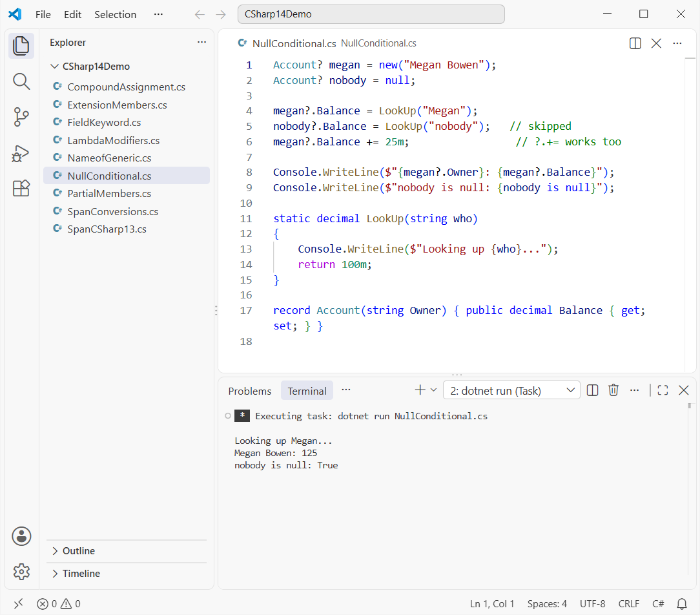
Task: Open the Run and Debug view
Action: [21, 153]
